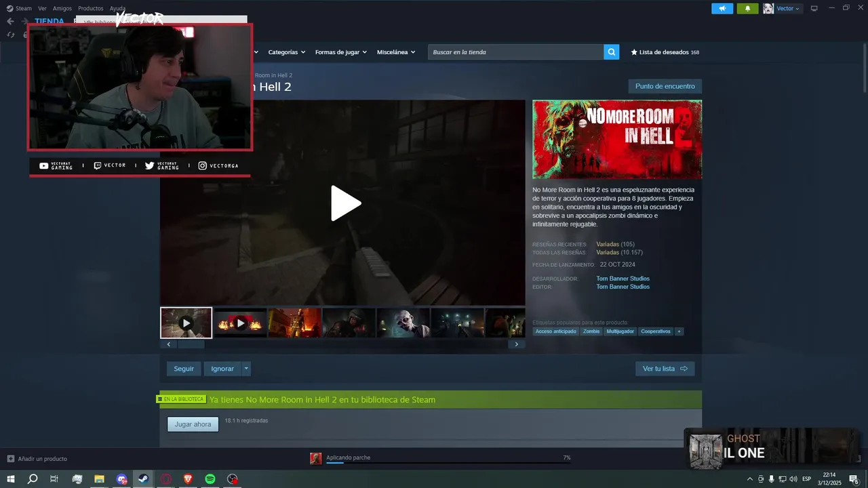Open the Ignorar options dropdown arrow
868x488 pixels.
coord(246,369)
